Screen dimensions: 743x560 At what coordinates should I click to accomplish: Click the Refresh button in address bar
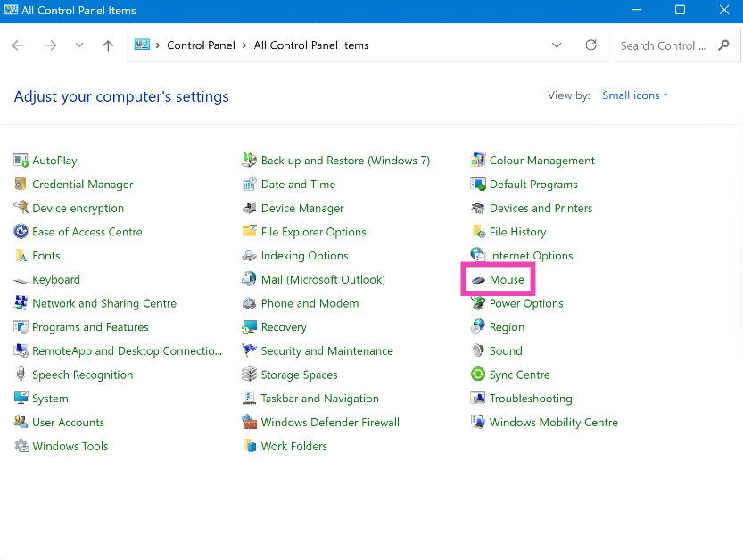click(590, 45)
